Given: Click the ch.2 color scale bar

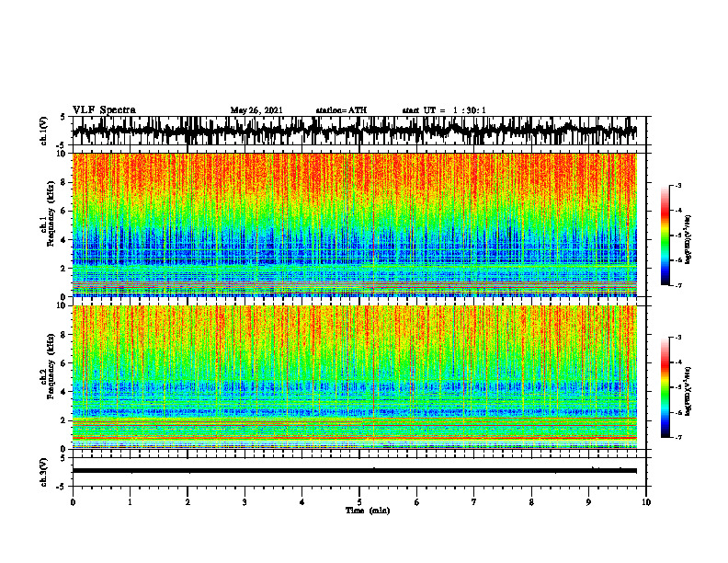Looking at the screenshot, I should 665,387.
